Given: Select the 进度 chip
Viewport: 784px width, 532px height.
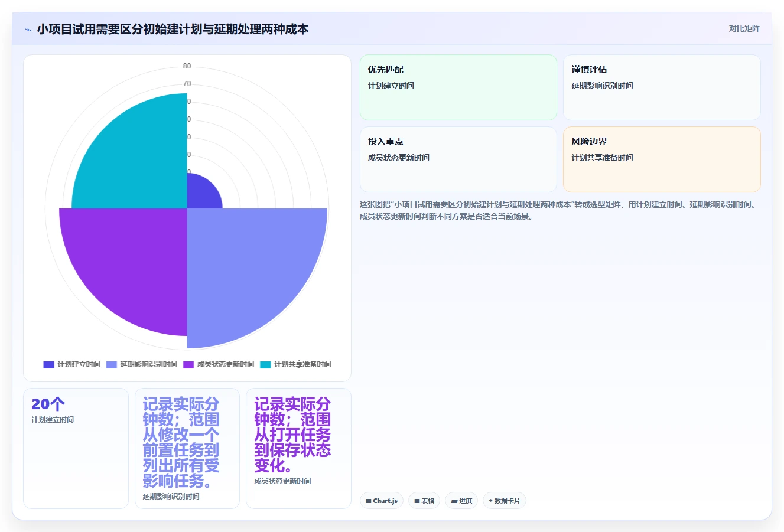Looking at the screenshot, I should coord(461,501).
